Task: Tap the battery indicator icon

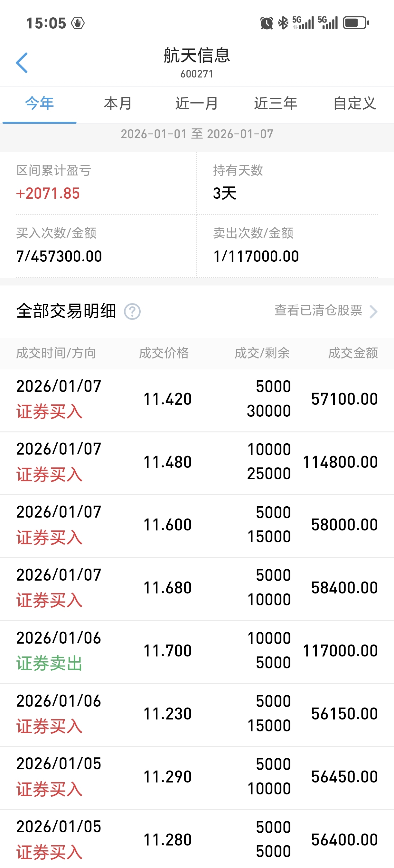Action: (x=356, y=23)
